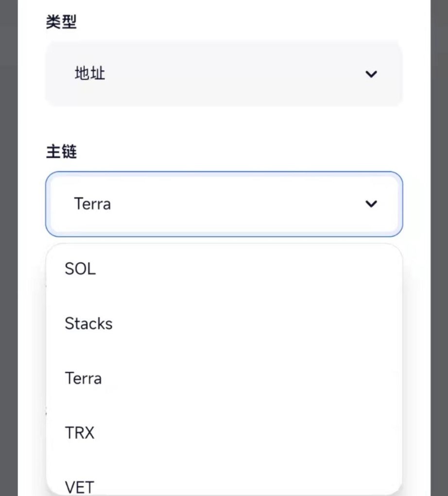The height and width of the screenshot is (496, 448).
Task: Click the chevron in the 主链 field
Action: [x=371, y=204]
